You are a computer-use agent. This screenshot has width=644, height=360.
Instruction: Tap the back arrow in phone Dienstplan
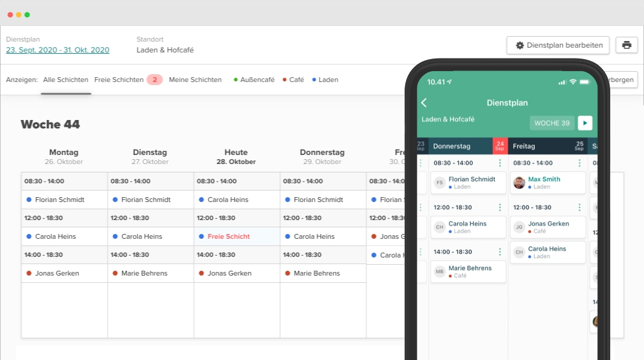(x=424, y=103)
